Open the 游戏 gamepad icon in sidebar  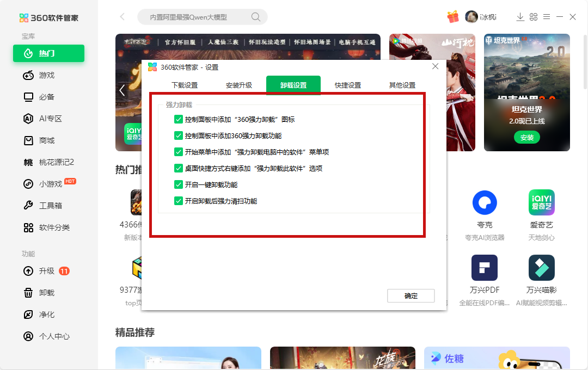pos(28,75)
